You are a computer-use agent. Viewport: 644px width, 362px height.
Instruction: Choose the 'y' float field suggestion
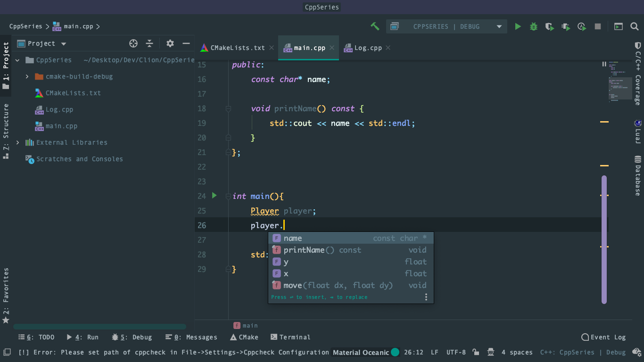351,262
